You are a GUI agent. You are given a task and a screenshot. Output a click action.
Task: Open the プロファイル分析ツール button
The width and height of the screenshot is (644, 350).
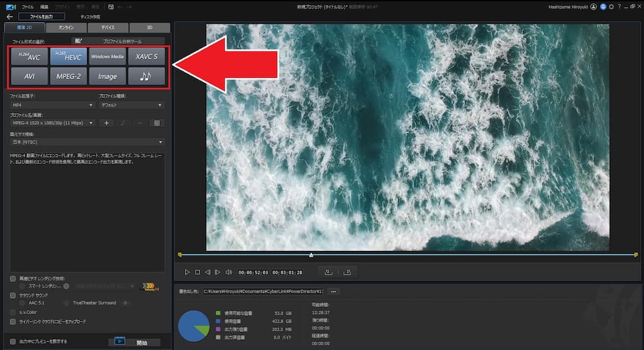(119, 41)
